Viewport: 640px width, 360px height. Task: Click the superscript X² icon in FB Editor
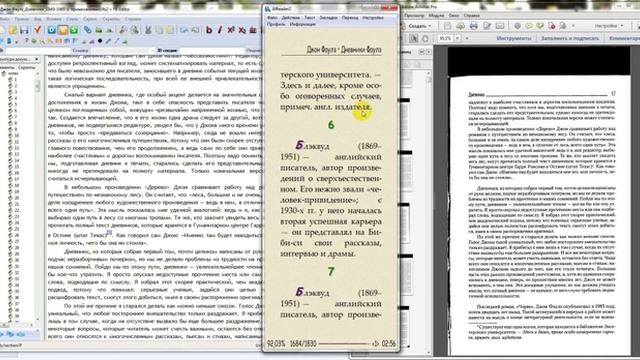point(231,30)
